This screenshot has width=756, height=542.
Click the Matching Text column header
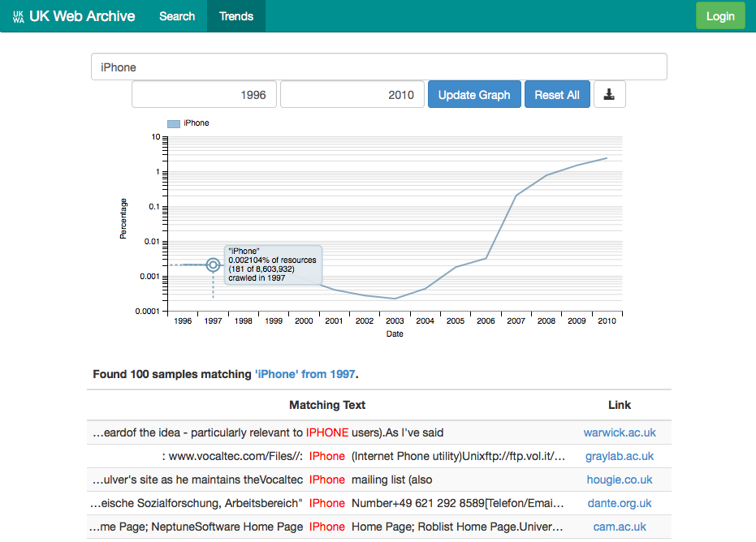327,405
